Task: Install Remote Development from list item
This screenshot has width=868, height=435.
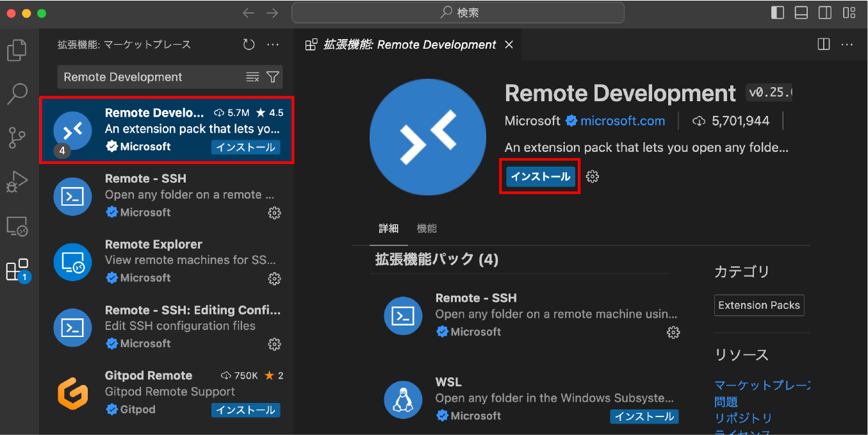Action: pyautogui.click(x=246, y=147)
